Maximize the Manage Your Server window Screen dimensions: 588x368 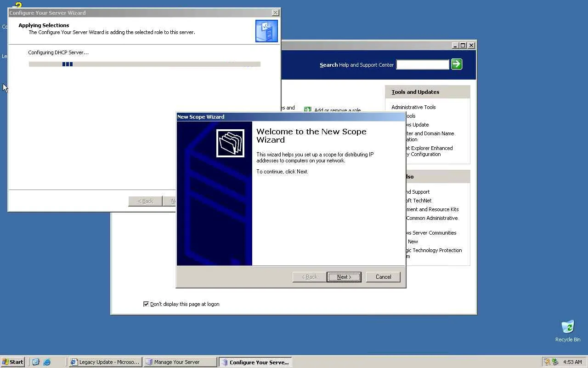(463, 45)
